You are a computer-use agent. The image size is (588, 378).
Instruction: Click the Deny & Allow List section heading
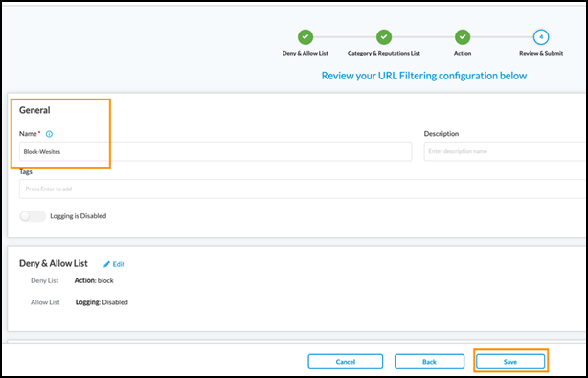click(54, 264)
